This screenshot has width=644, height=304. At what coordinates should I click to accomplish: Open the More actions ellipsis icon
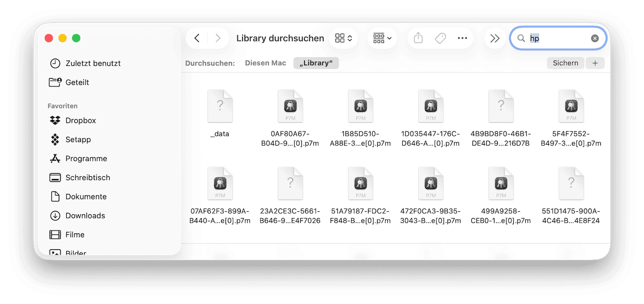(x=462, y=38)
